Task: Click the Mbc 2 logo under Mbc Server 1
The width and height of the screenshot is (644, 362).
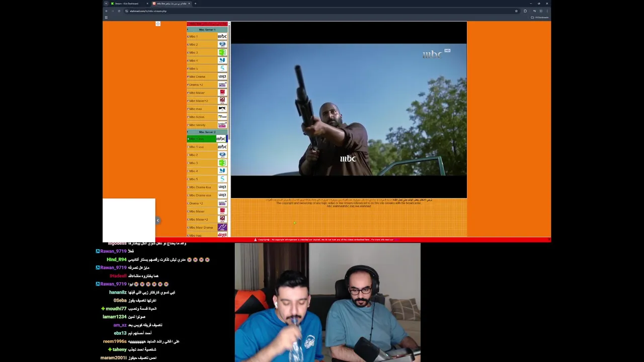Action: [222, 44]
